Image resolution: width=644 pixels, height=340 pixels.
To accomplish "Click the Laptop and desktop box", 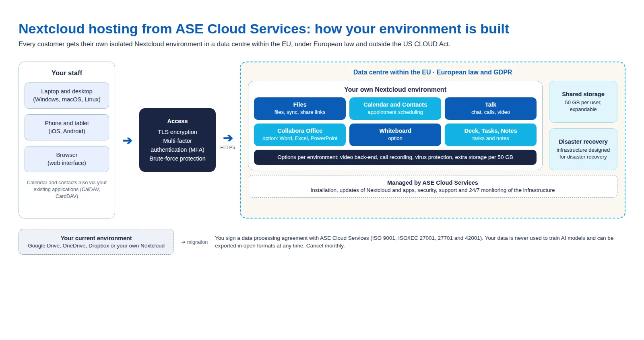I will 67,95.
